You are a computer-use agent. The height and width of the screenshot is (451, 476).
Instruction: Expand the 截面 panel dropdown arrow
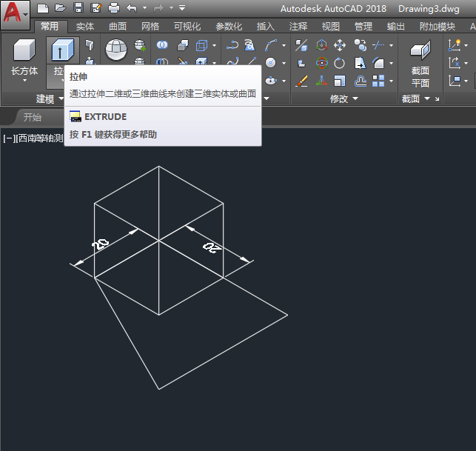click(427, 98)
